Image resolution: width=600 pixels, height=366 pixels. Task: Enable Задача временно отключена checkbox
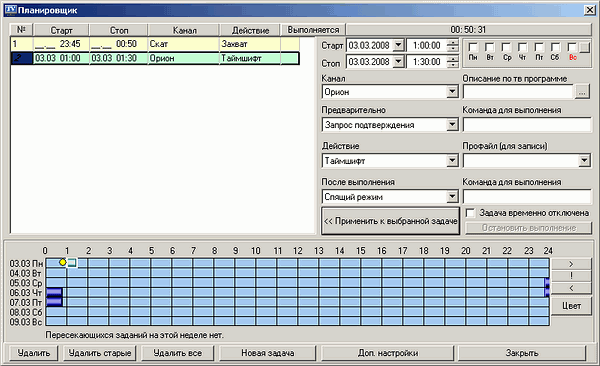point(470,213)
